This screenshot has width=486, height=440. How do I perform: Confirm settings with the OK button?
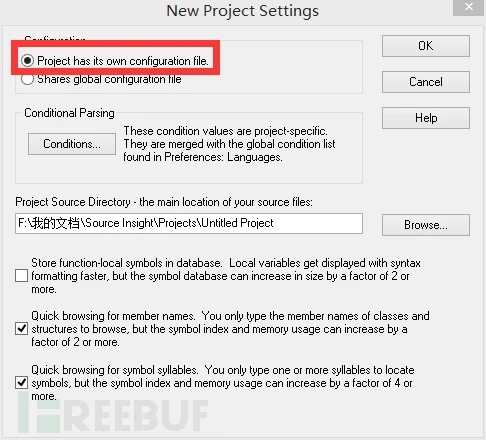click(x=426, y=46)
